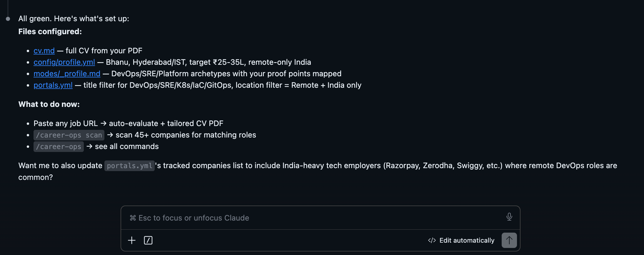This screenshot has height=255, width=644.
Task: Open the cv.md file link
Action: [x=44, y=51]
